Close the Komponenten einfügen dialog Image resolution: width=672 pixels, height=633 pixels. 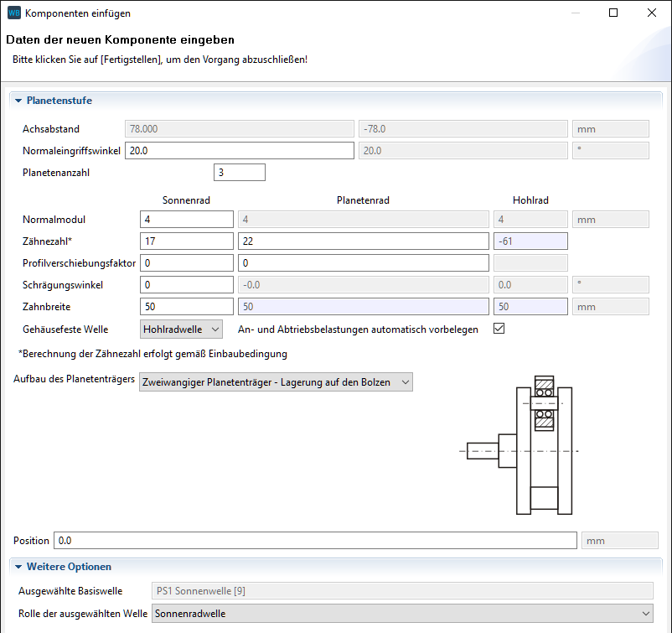click(652, 13)
